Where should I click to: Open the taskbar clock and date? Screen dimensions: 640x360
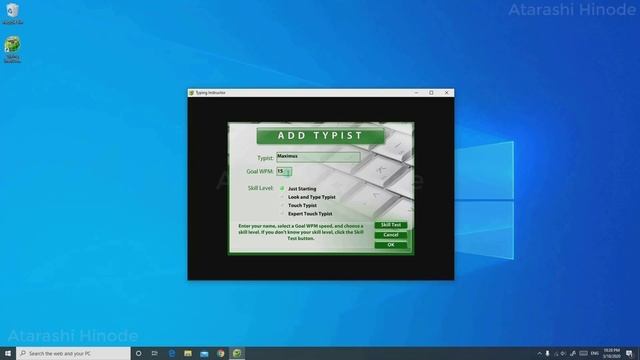611,353
